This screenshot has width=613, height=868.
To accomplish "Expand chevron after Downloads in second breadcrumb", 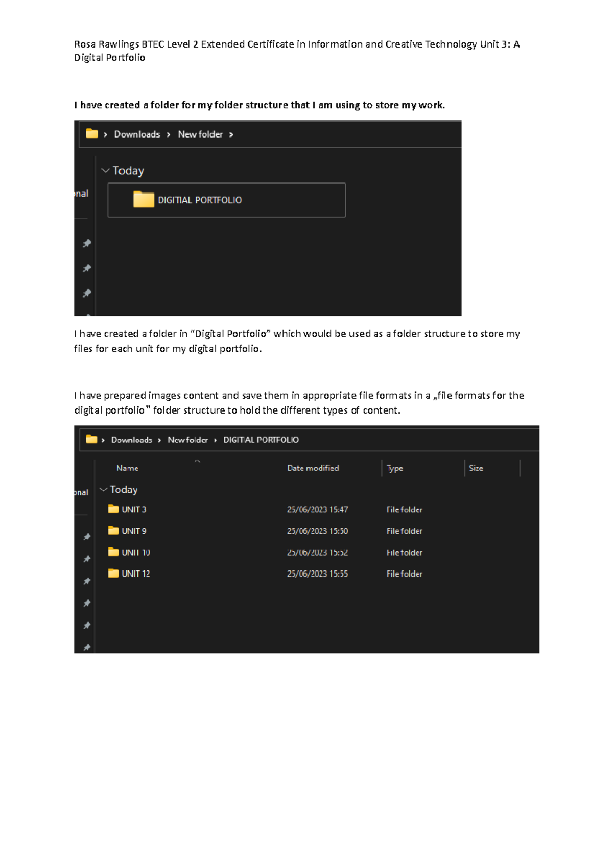I will pos(159,440).
